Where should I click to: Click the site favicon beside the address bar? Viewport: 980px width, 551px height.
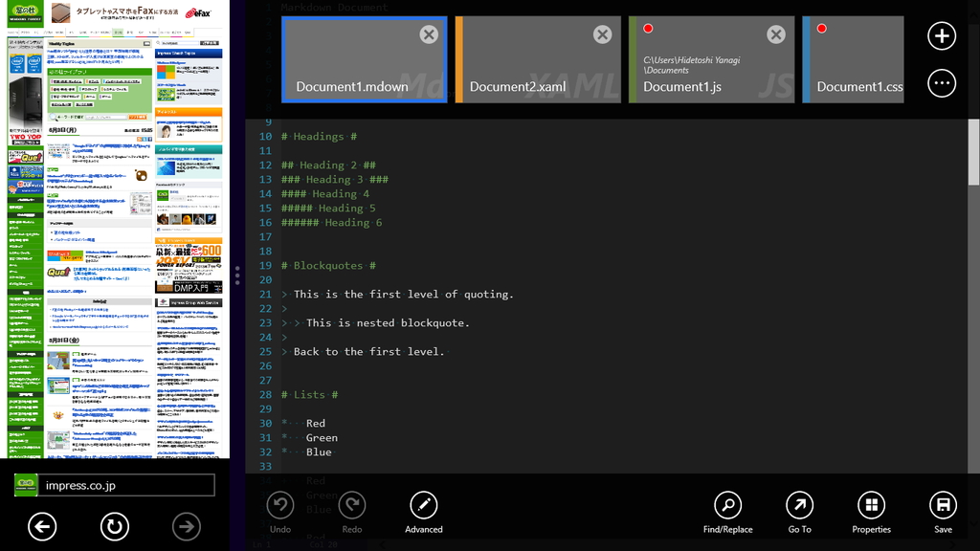coord(26,485)
